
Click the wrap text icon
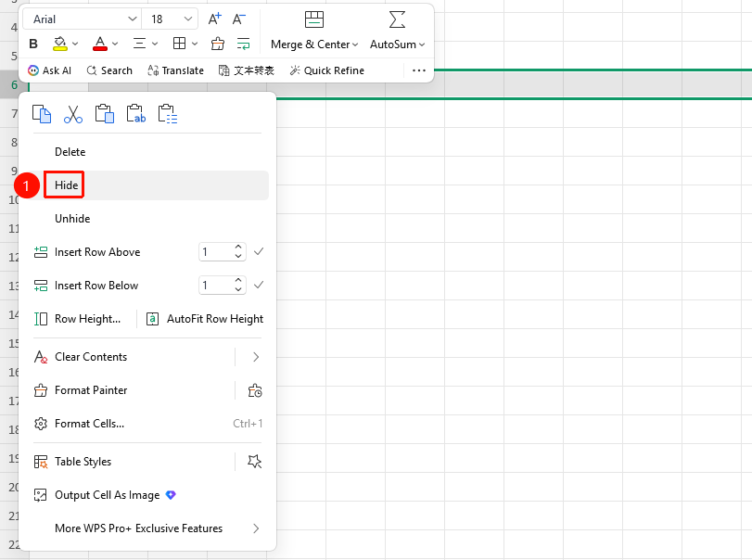pos(243,45)
